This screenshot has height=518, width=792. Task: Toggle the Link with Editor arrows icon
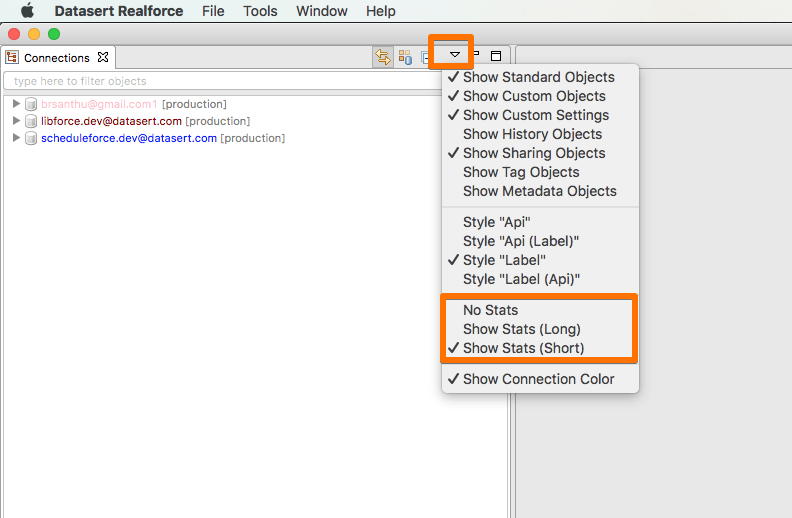coord(383,57)
